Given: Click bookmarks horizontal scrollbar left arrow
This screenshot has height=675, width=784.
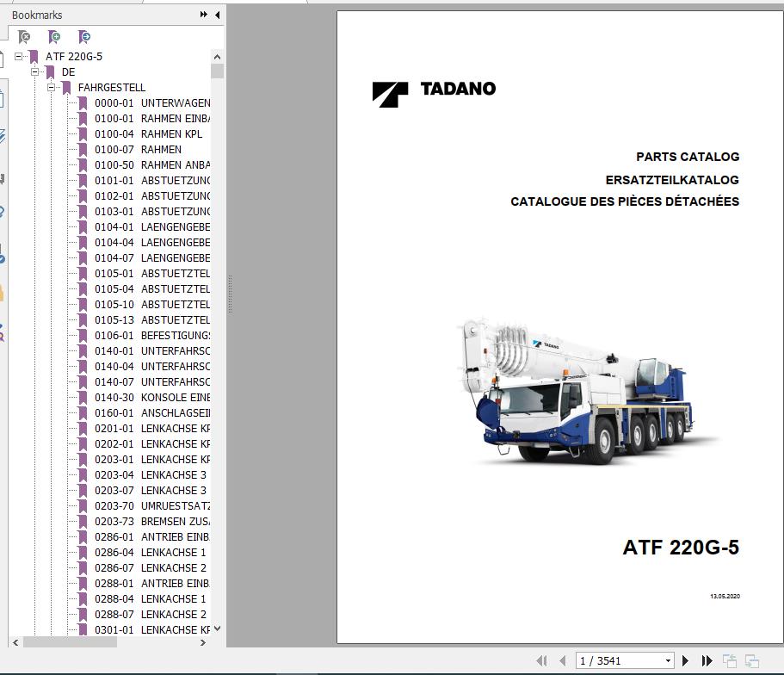Looking at the screenshot, I should tap(15, 642).
